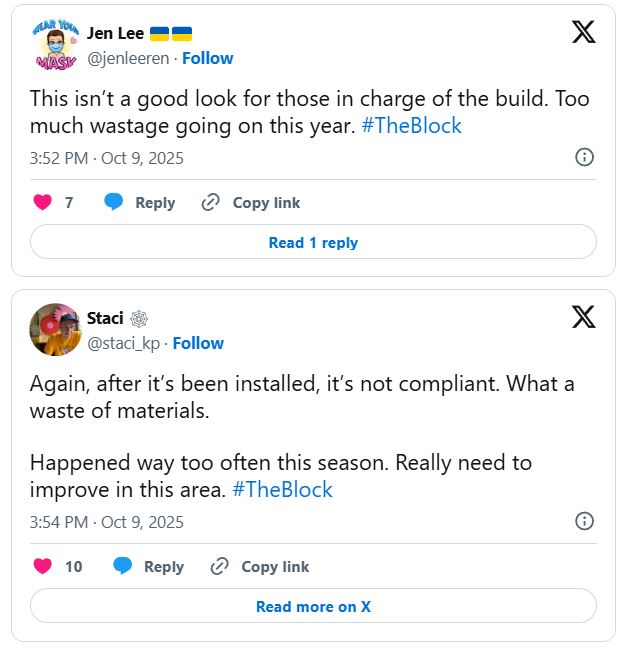This screenshot has width=626, height=649.
Task: Click reply bubble icon on Staci's tweet
Action: click(x=123, y=566)
